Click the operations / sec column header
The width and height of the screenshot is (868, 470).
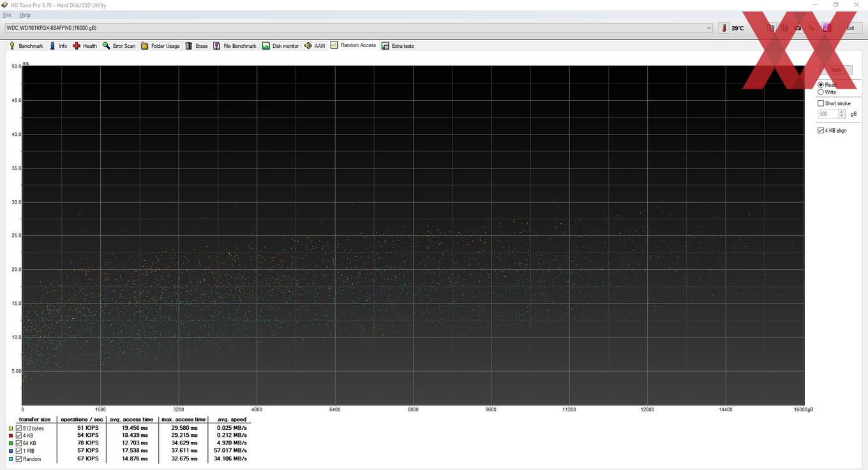point(82,420)
